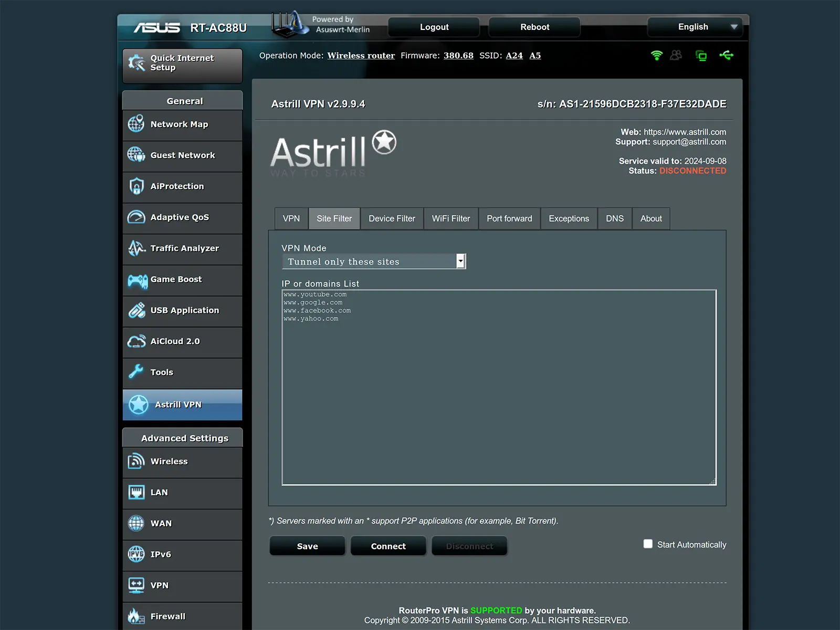Switch to the VPN tab
The height and width of the screenshot is (630, 840).
291,218
